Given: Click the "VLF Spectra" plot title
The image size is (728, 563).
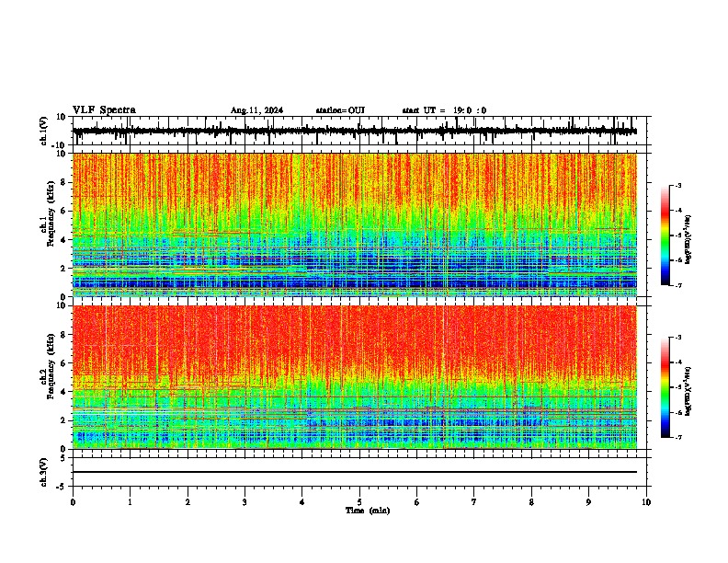Looking at the screenshot, I should point(104,110).
